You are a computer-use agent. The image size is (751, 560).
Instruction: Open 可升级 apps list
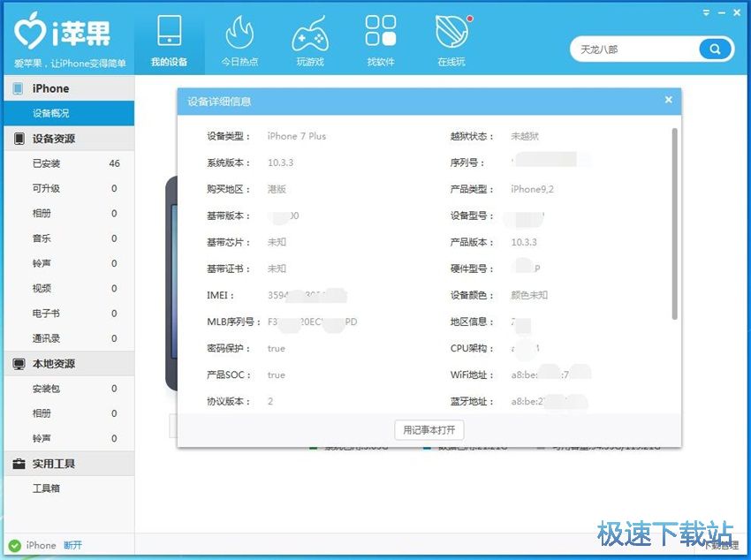pyautogui.click(x=69, y=189)
